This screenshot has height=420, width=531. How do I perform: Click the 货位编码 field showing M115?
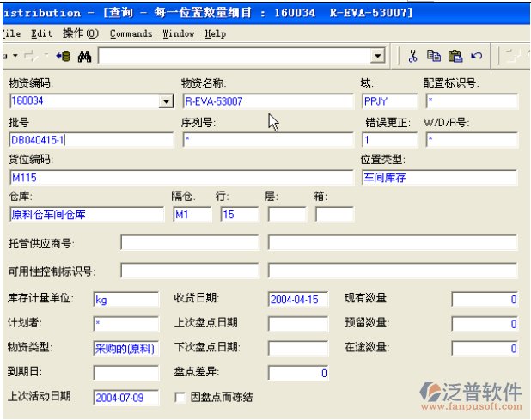click(179, 178)
